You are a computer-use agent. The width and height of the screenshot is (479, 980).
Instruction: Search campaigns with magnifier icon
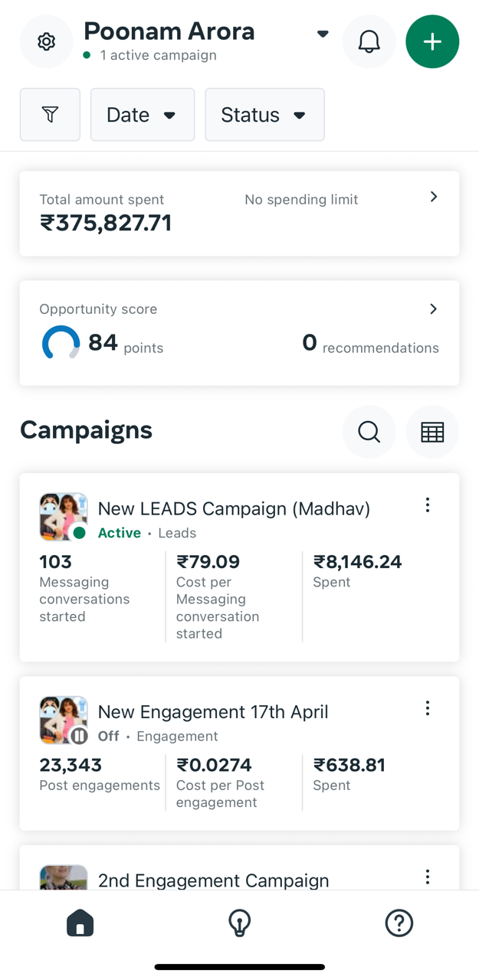pos(369,431)
